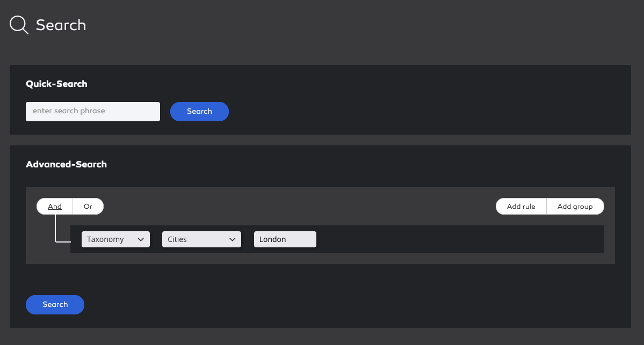The width and height of the screenshot is (644, 345).
Task: Add a new group to the query
Action: click(x=575, y=207)
